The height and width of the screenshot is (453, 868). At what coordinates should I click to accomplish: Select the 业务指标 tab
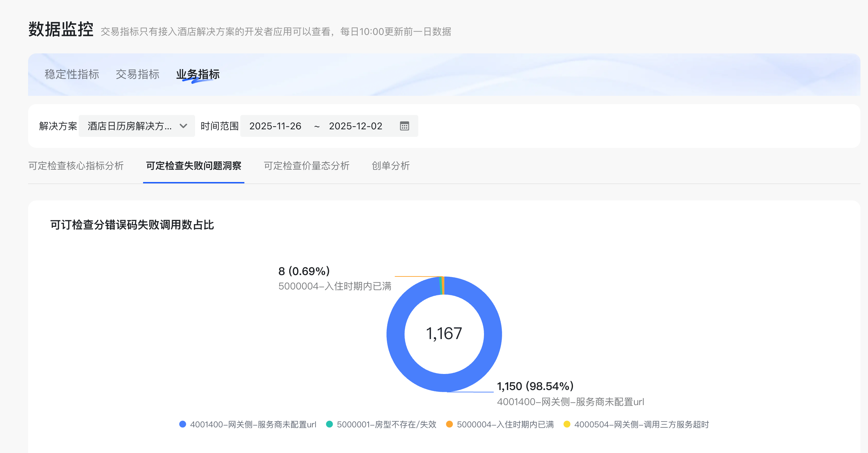(x=198, y=74)
